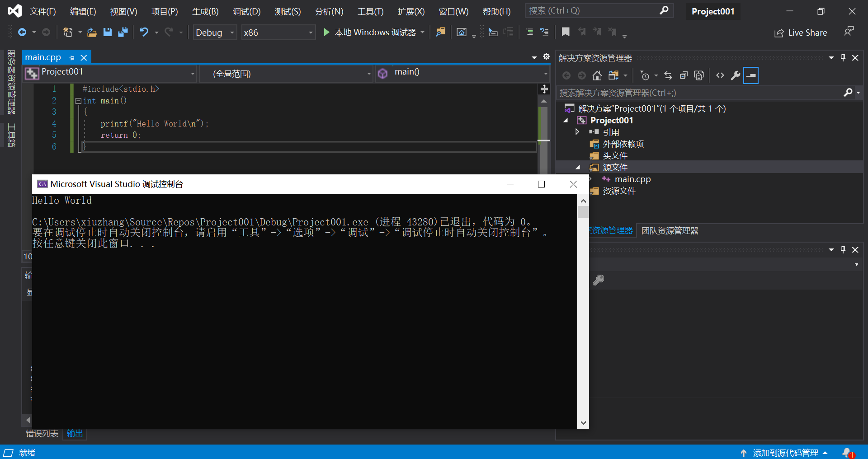Open the main() member dropdown

463,73
